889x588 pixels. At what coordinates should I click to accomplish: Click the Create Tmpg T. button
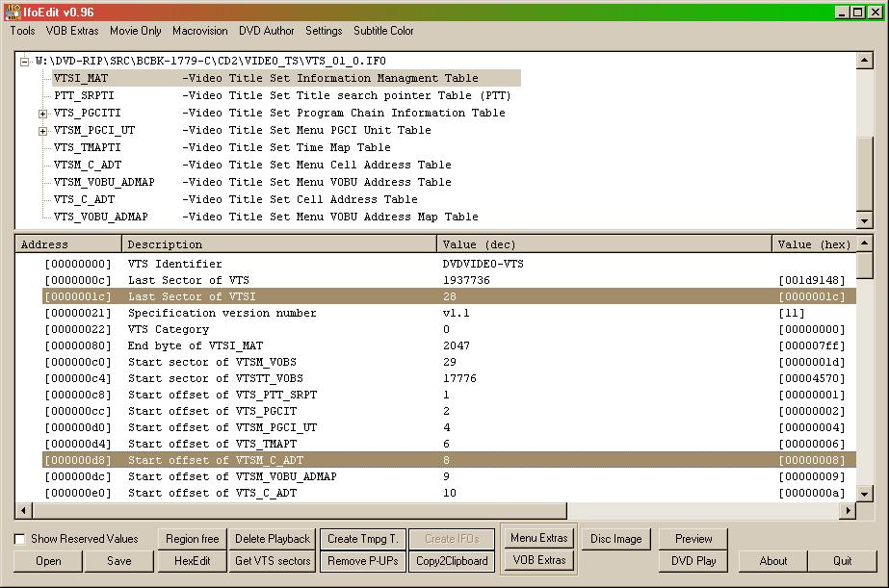pos(363,539)
